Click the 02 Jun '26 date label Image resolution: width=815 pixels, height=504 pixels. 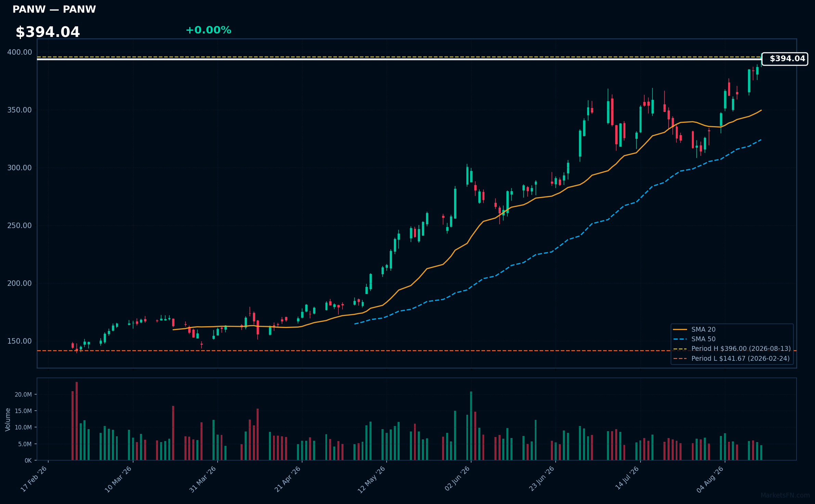(457, 479)
